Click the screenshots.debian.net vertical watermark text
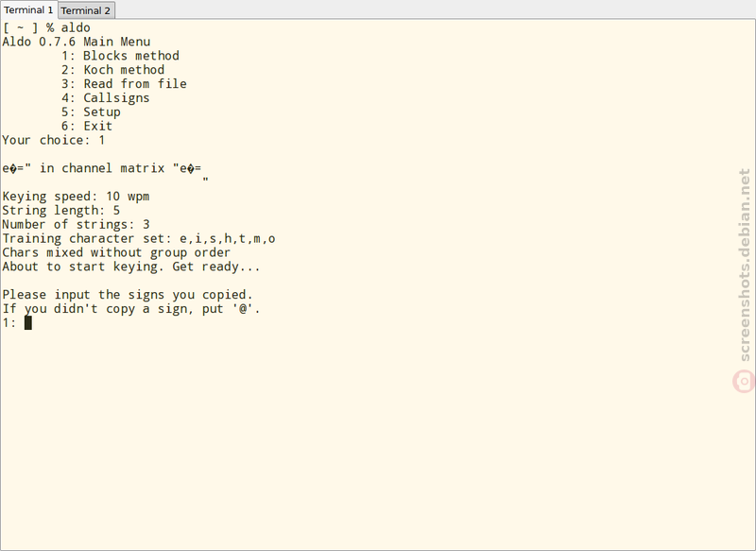756x551 pixels. tap(745, 266)
